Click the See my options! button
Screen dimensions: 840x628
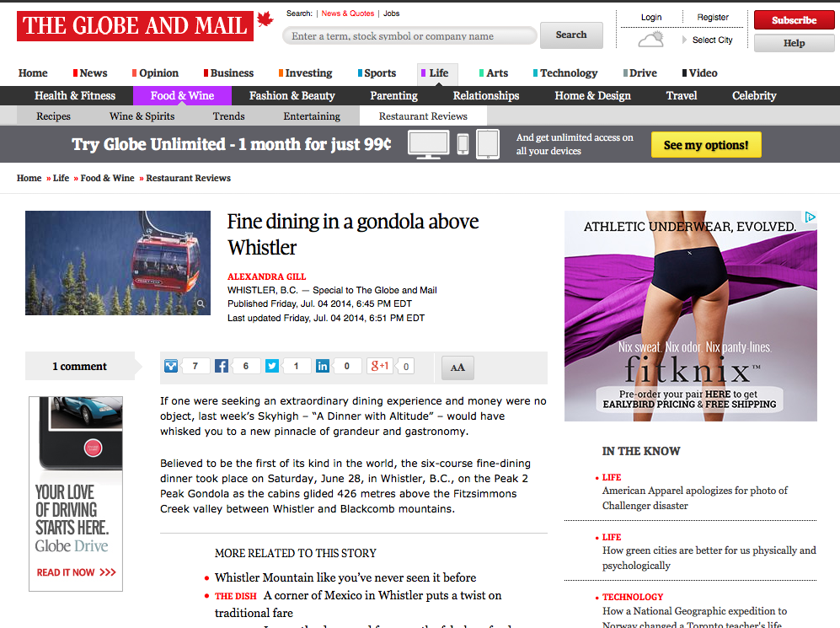705,145
